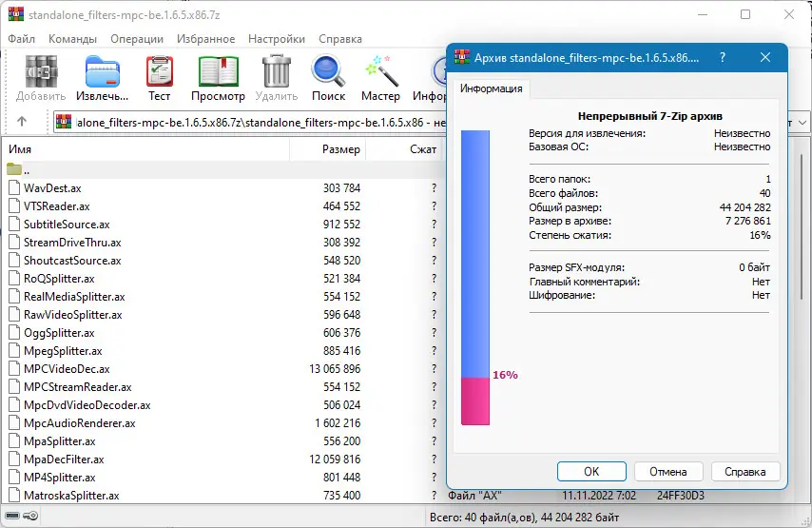The image size is (812, 528).
Task: Open the Команды menu
Action: (x=72, y=39)
